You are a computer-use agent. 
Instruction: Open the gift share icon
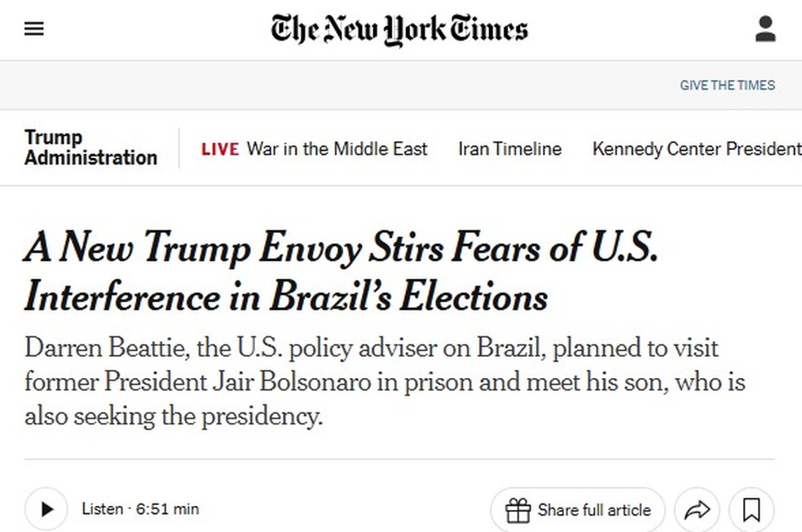[x=518, y=509]
